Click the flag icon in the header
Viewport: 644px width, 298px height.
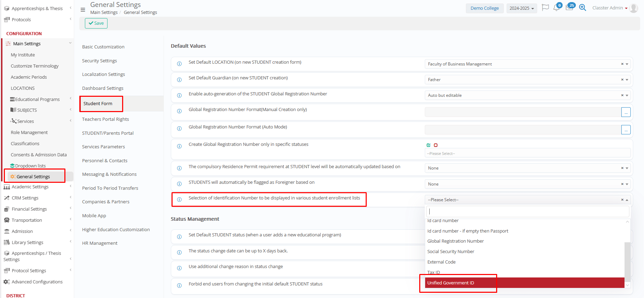tap(545, 8)
